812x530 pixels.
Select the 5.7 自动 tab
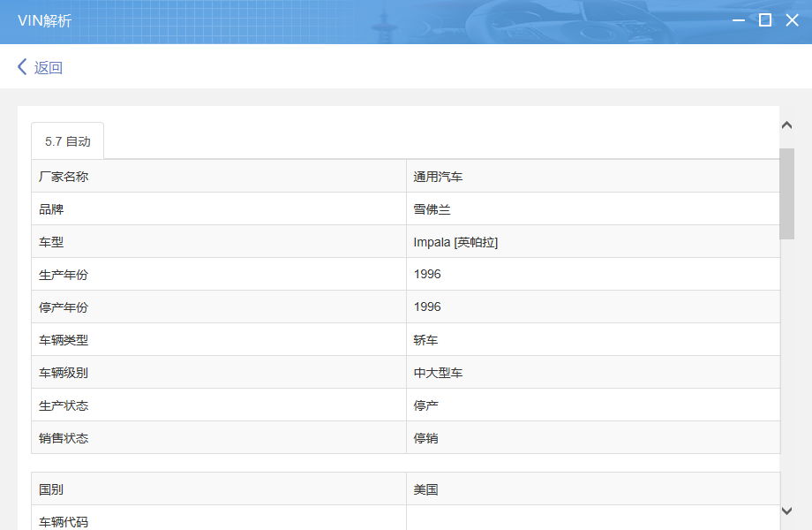click(67, 141)
